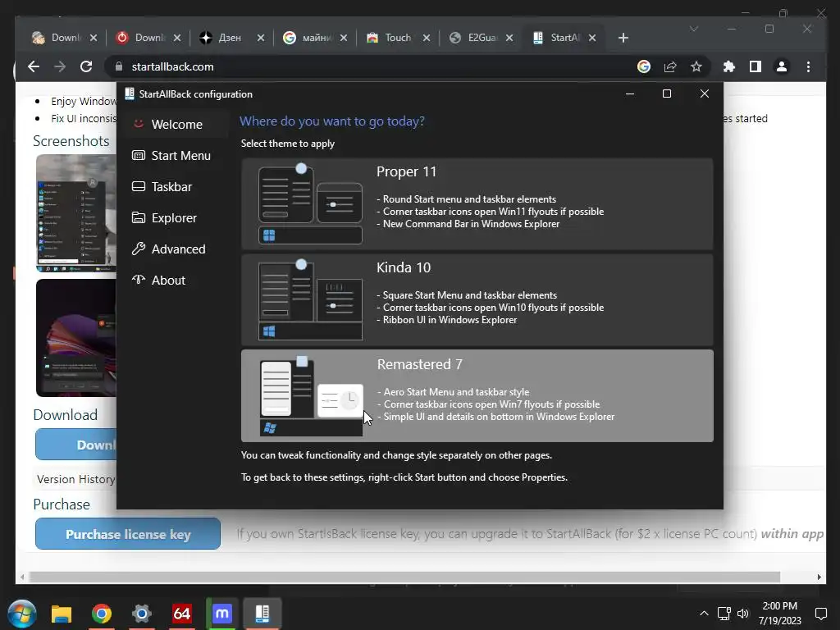Open the first screenshot thumbnail on the webpage
The width and height of the screenshot is (840, 630).
[76, 213]
